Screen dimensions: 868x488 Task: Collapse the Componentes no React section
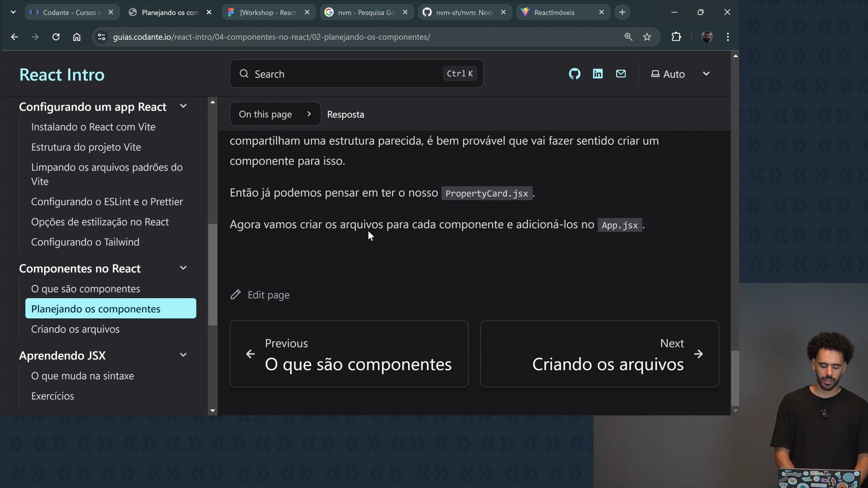(x=183, y=268)
